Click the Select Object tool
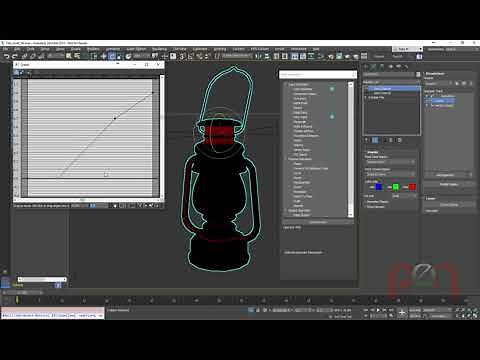The height and width of the screenshot is (360, 480). (69, 56)
